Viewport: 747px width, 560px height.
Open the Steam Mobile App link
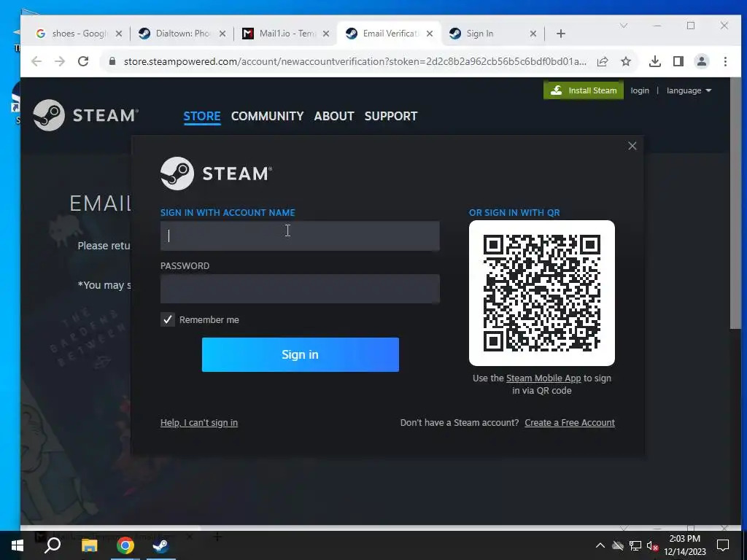pyautogui.click(x=543, y=378)
